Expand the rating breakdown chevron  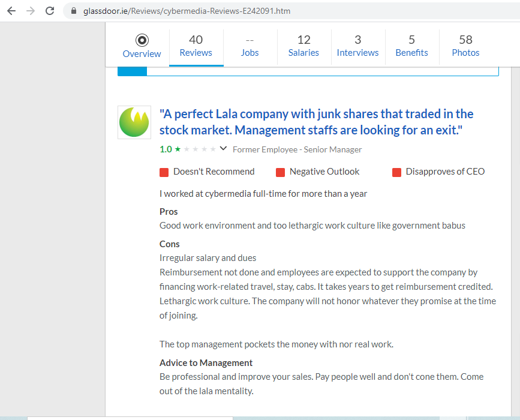point(223,148)
